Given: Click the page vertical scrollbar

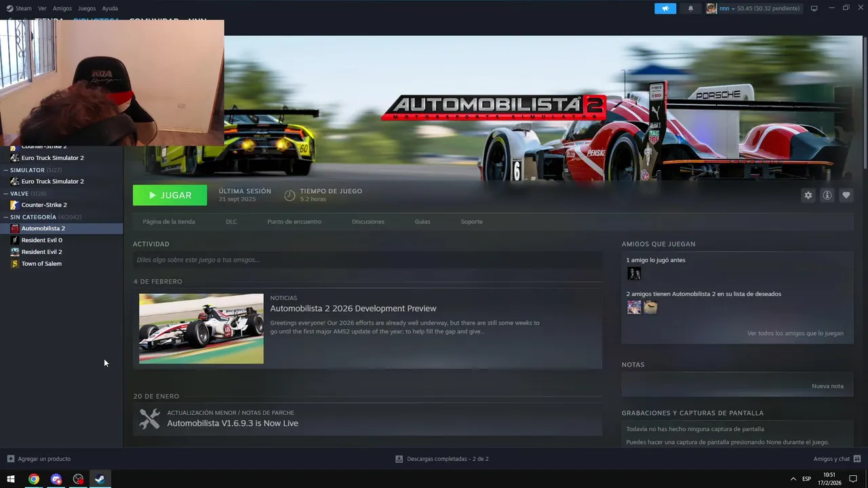Looking at the screenshot, I should click(865, 102).
